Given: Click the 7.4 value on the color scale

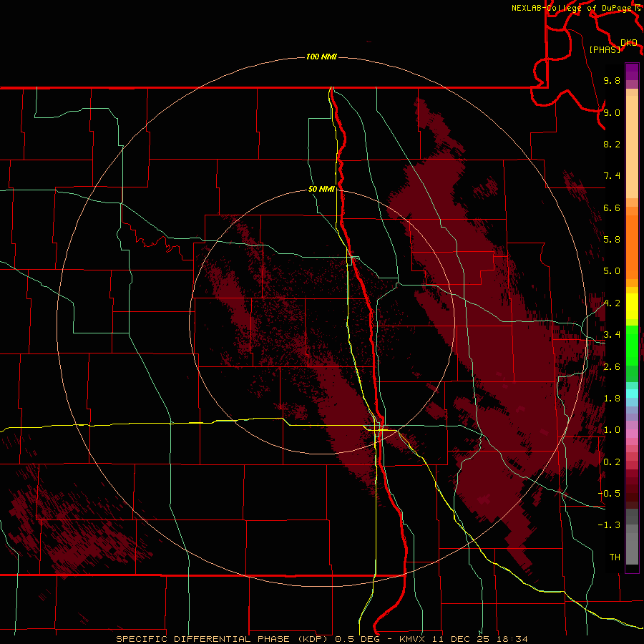Looking at the screenshot, I should pyautogui.click(x=612, y=176).
